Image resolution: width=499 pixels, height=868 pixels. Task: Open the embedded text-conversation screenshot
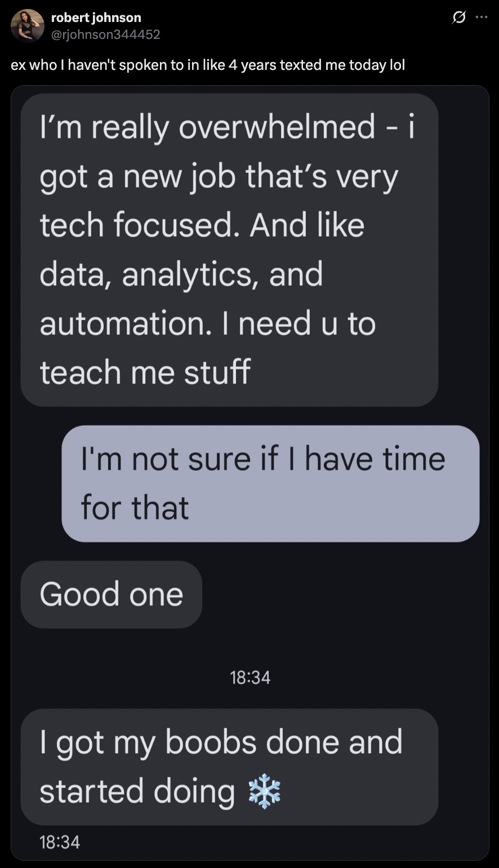pos(249,473)
